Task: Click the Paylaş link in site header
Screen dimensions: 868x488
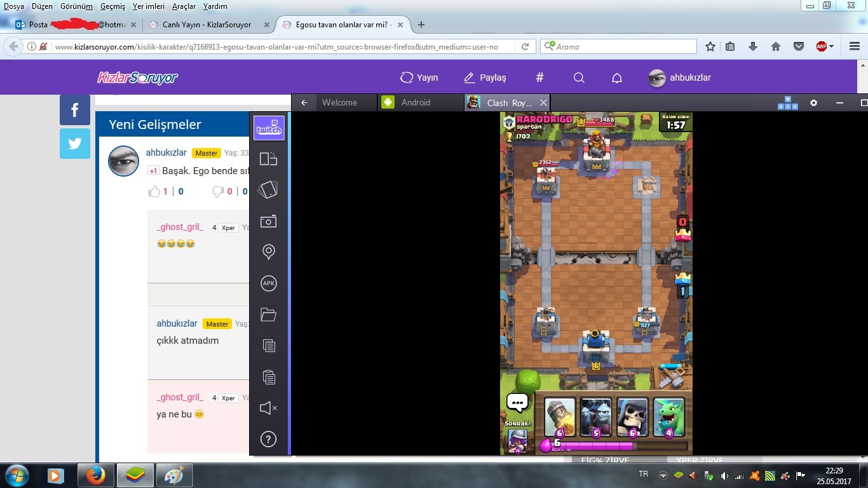Action: (x=485, y=78)
